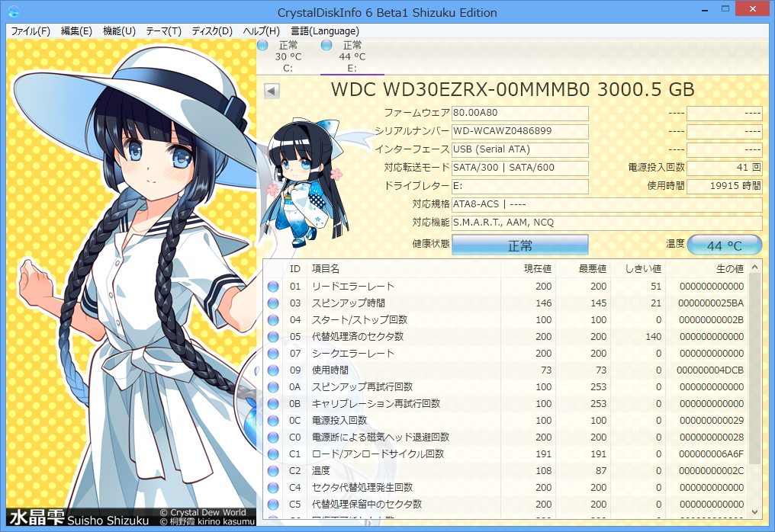Select the リードエラーレート attribute name

(x=353, y=287)
